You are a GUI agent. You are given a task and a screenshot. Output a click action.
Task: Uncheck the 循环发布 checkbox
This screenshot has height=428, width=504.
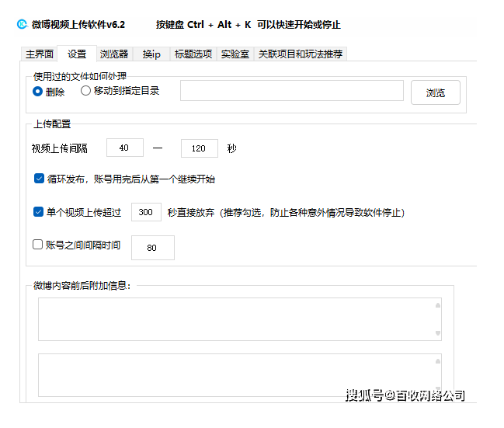39,179
